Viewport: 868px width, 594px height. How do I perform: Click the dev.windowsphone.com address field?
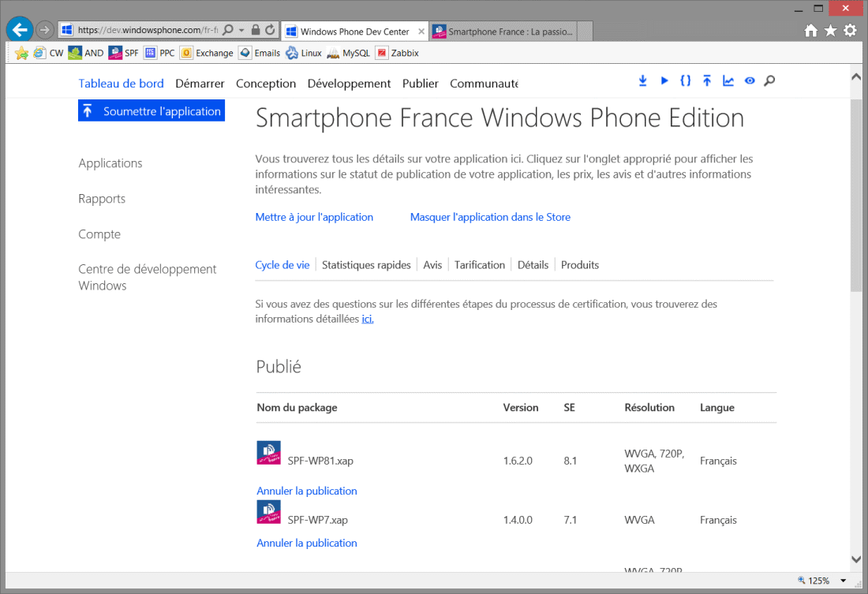pos(148,30)
